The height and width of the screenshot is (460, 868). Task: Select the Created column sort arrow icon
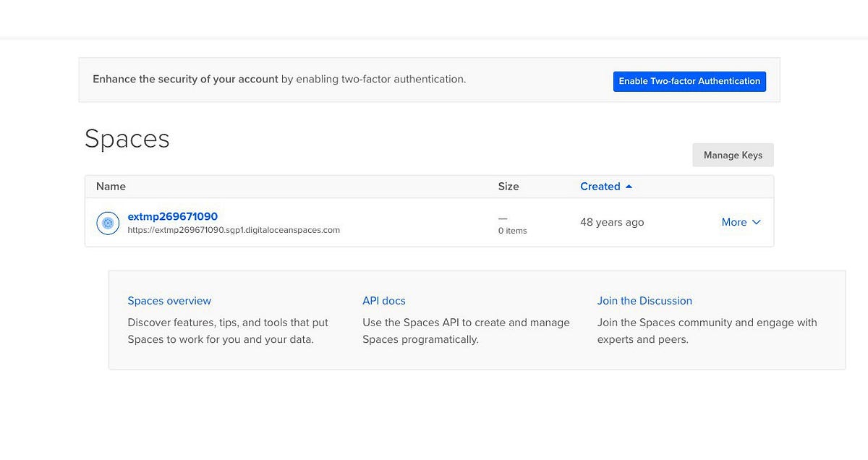click(628, 186)
